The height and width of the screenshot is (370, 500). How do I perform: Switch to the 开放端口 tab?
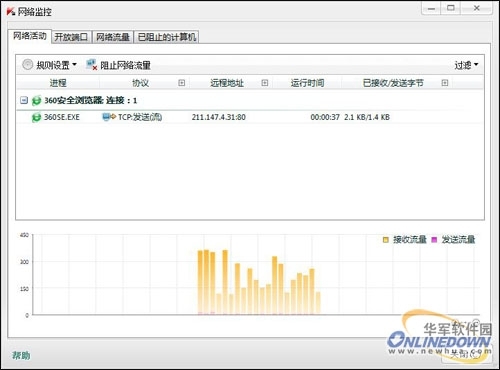point(71,37)
